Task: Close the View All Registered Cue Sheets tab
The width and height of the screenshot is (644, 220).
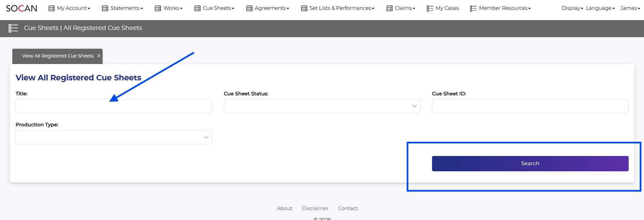Action: 99,56
